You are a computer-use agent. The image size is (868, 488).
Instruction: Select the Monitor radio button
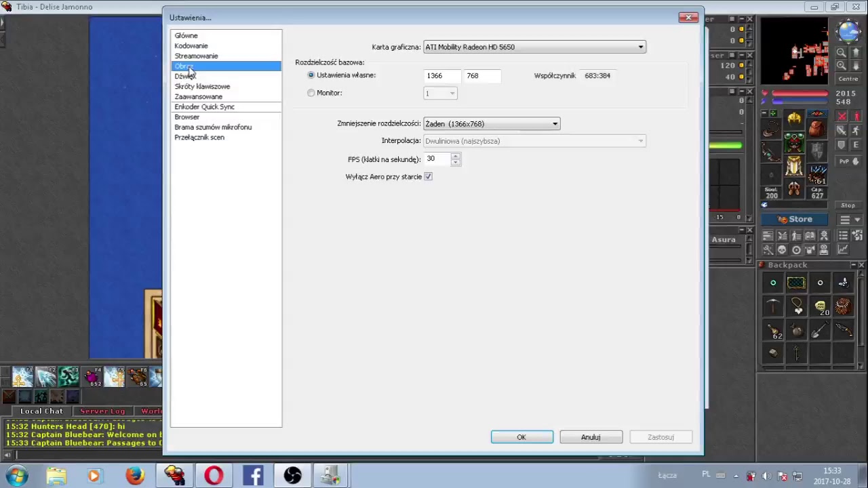[311, 93]
